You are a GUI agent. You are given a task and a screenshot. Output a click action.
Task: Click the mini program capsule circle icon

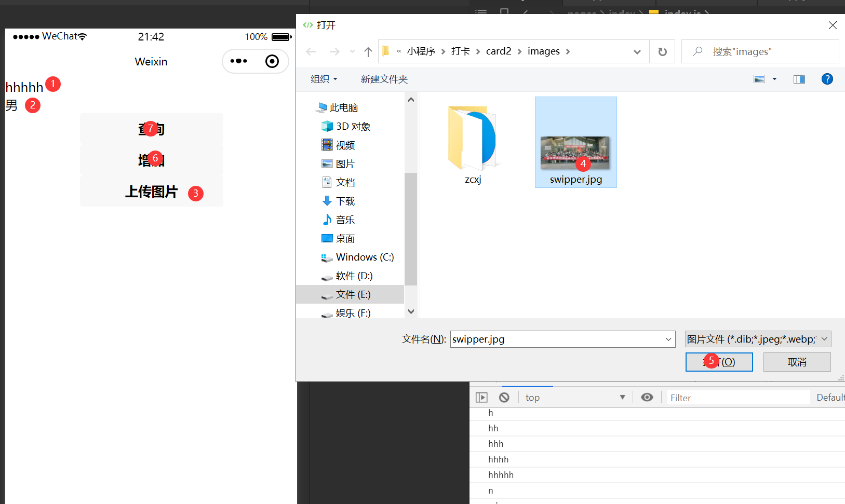tap(272, 61)
